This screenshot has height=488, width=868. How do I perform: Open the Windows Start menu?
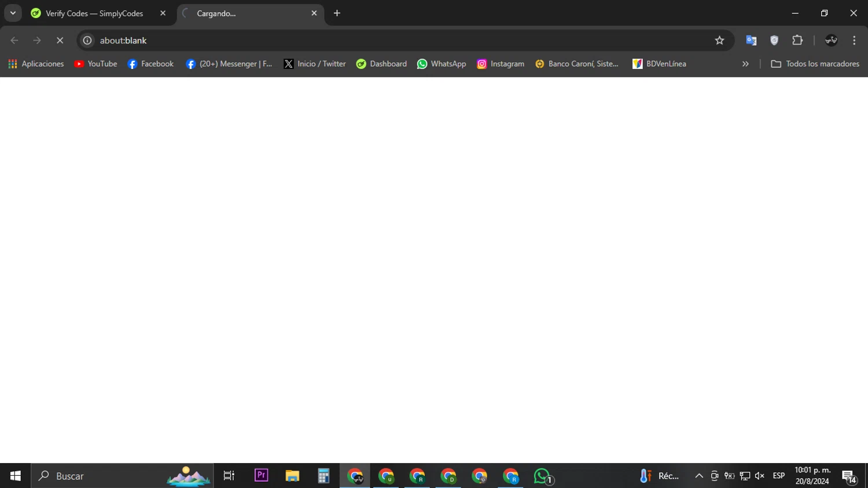tap(16, 476)
